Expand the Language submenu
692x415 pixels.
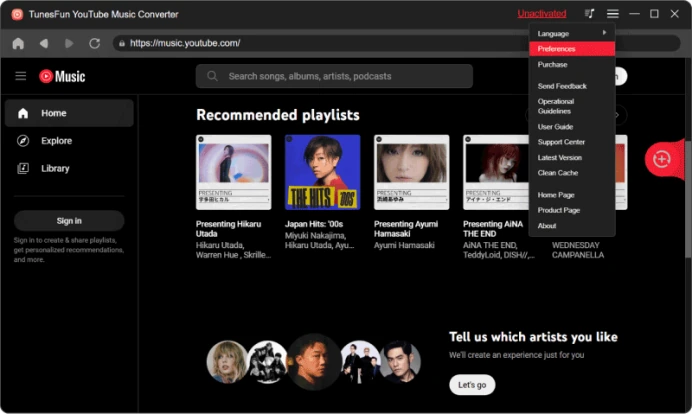572,34
